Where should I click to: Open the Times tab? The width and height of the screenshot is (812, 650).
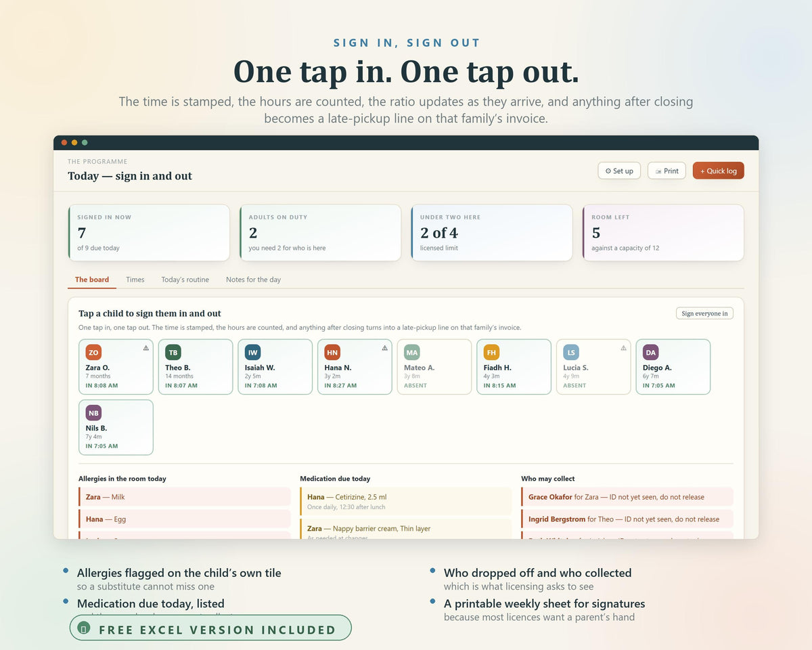[135, 280]
